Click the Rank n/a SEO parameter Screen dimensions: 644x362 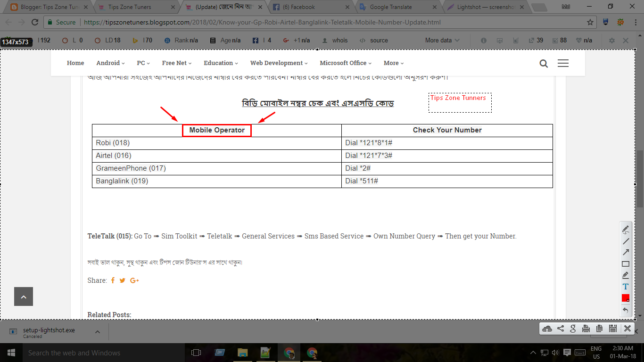click(181, 41)
